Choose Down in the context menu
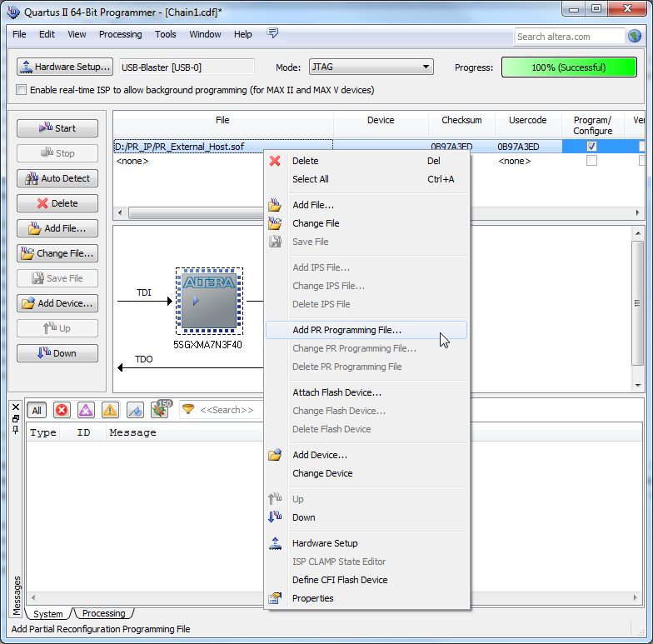The width and height of the screenshot is (653, 644). tap(366, 517)
